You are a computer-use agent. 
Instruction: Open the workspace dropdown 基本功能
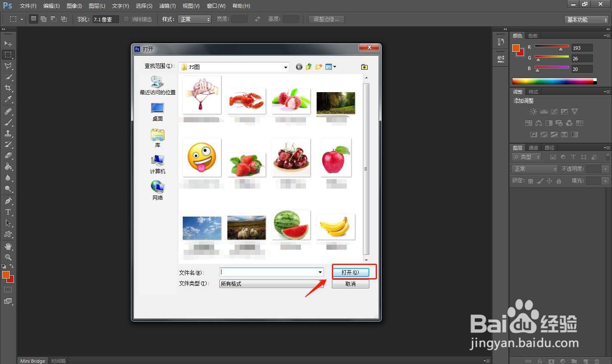pyautogui.click(x=587, y=20)
